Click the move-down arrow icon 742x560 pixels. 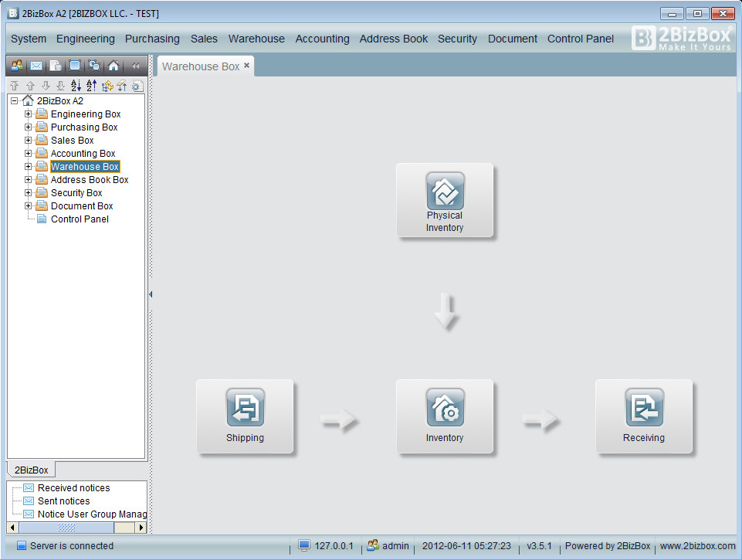click(46, 86)
